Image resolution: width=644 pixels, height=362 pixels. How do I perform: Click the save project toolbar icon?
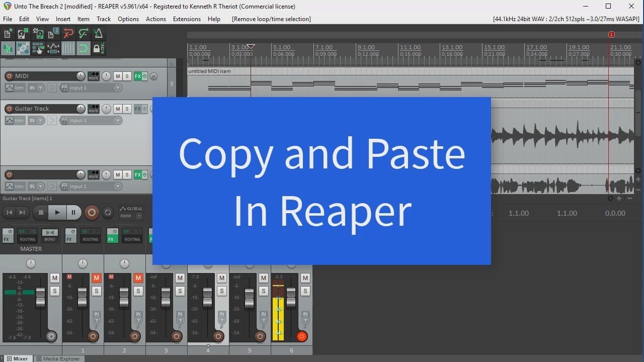tap(38, 34)
